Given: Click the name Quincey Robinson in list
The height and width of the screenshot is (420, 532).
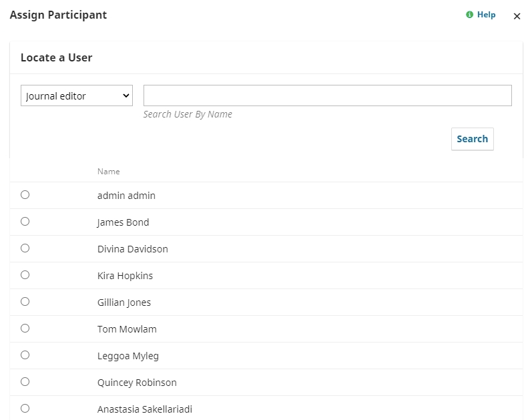Looking at the screenshot, I should pyautogui.click(x=137, y=383).
